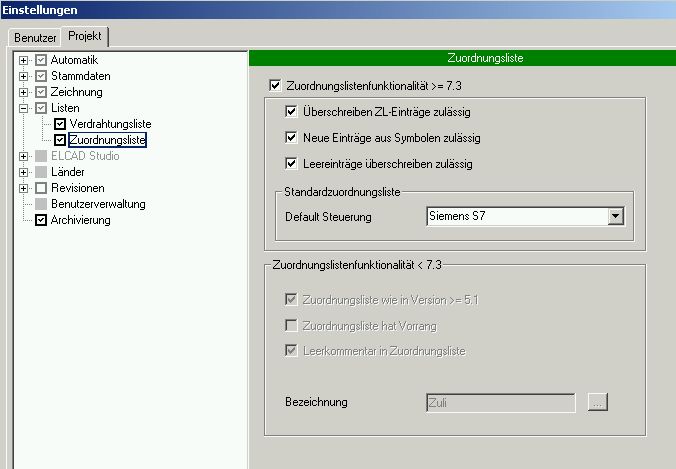Screen dimensions: 676x469
Task: Uncheck Neue Einträge aus Symbolen zulässig
Action: (291, 138)
